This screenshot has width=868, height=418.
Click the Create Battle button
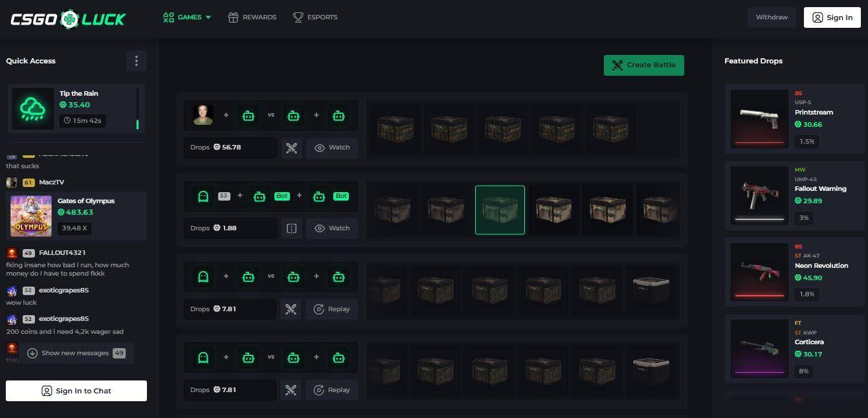(643, 65)
